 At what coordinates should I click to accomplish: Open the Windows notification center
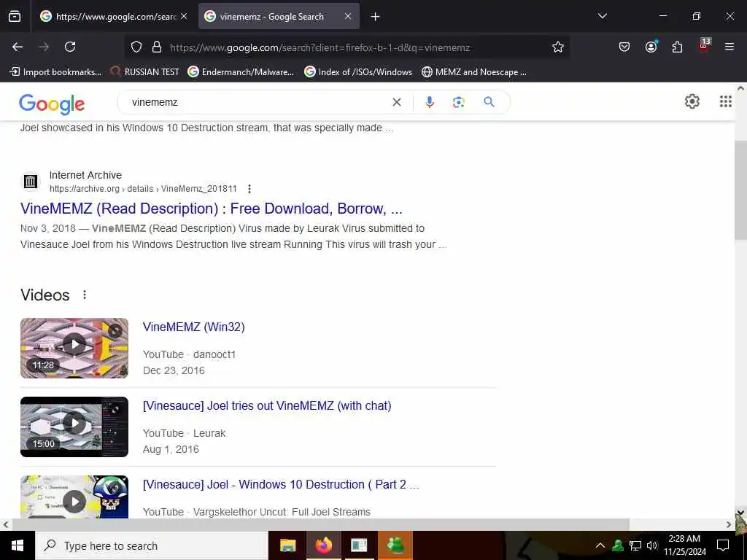pos(723,545)
